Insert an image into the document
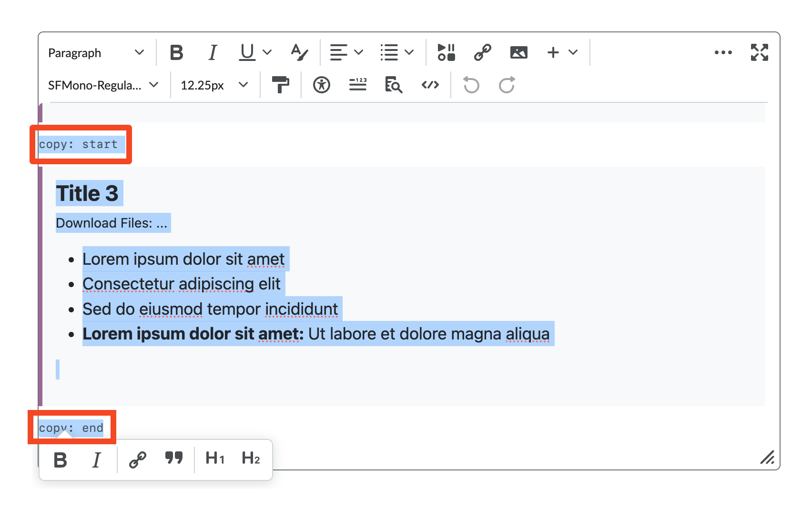This screenshot has height=519, width=812. (518, 52)
